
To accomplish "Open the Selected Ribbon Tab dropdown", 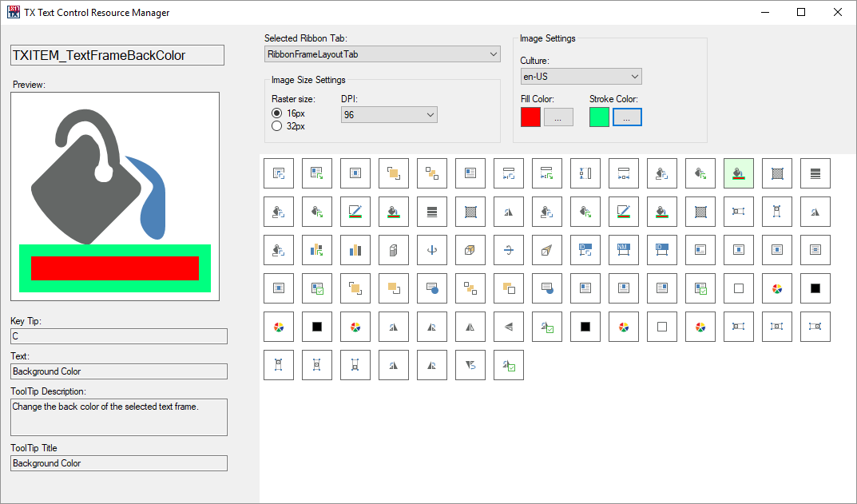I will [x=382, y=54].
